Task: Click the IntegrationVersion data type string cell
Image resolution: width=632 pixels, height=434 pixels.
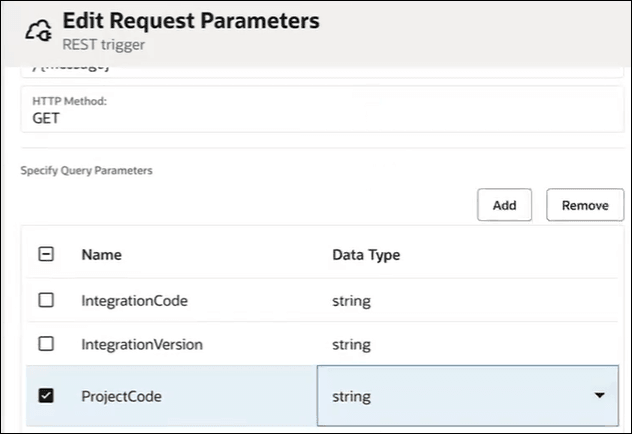Action: click(x=351, y=344)
